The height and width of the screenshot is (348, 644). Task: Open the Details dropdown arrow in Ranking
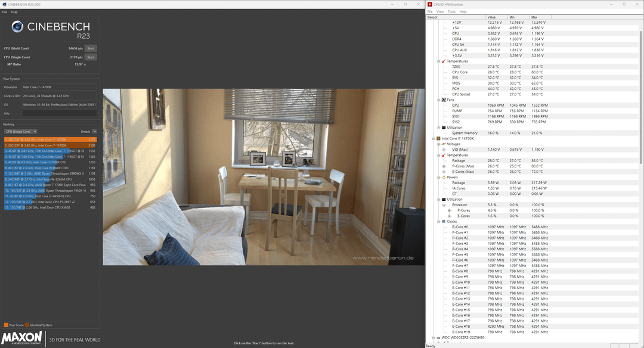[x=94, y=131]
